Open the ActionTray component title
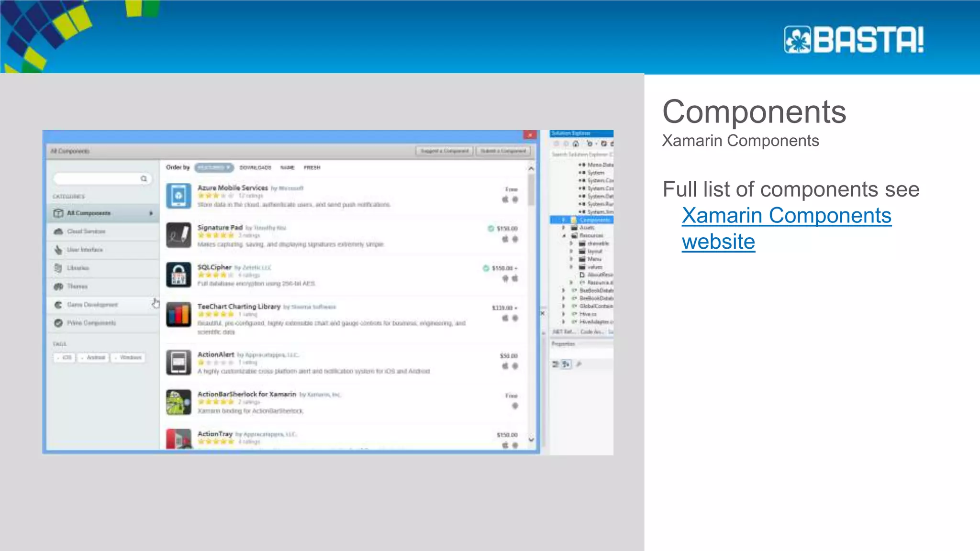This screenshot has width=980, height=551. coord(215,434)
